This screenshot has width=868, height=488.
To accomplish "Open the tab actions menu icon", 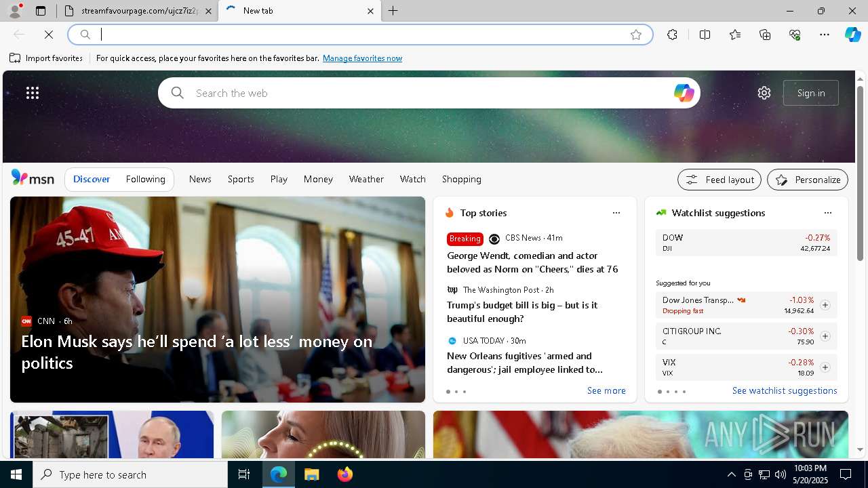I will pos(41,11).
